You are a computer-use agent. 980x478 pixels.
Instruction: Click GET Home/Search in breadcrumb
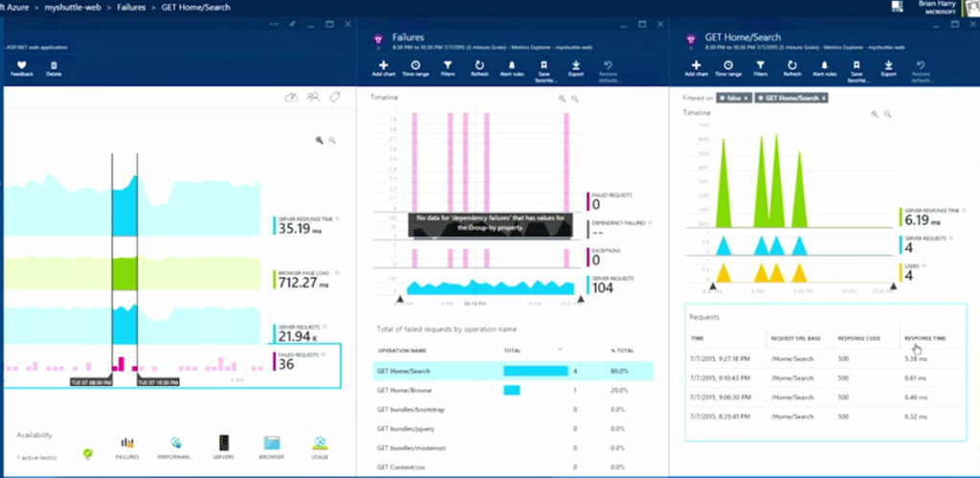pyautogui.click(x=197, y=8)
